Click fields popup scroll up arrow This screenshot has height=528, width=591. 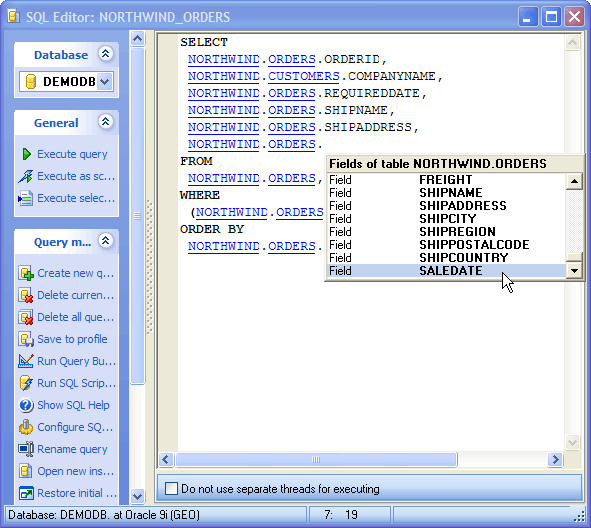point(574,181)
